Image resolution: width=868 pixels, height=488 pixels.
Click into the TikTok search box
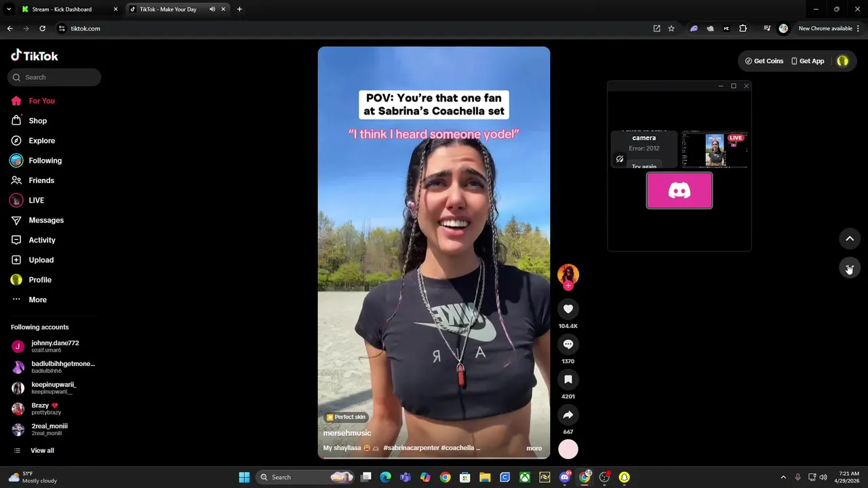pyautogui.click(x=54, y=77)
